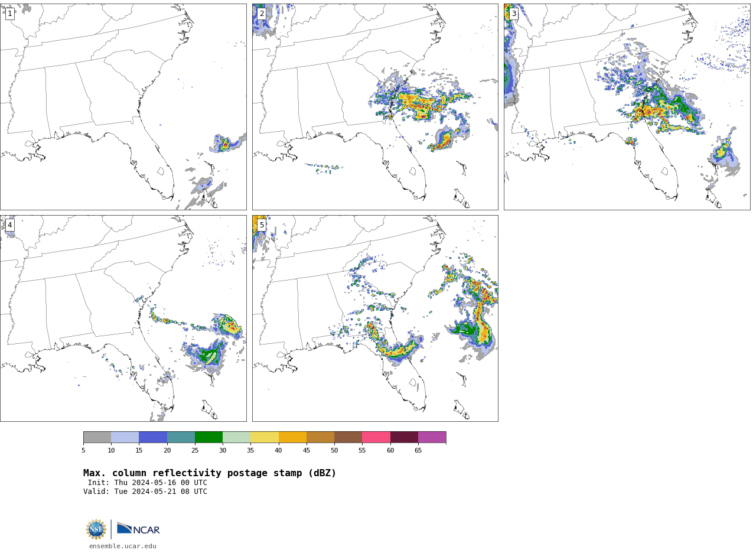The image size is (756, 553).
Task: Click the purple 65+ dBZ swatch
Action: [432, 437]
